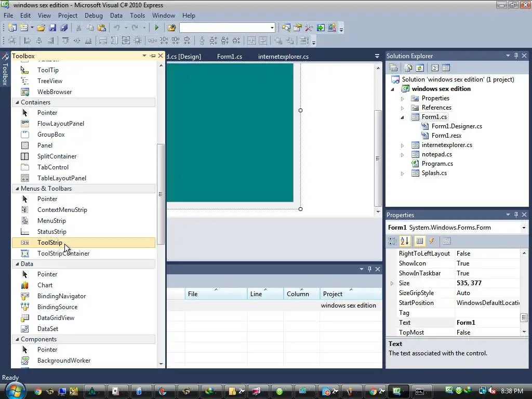This screenshot has width=532, height=399.
Task: Click the Text property value Form1
Action: [487, 323]
